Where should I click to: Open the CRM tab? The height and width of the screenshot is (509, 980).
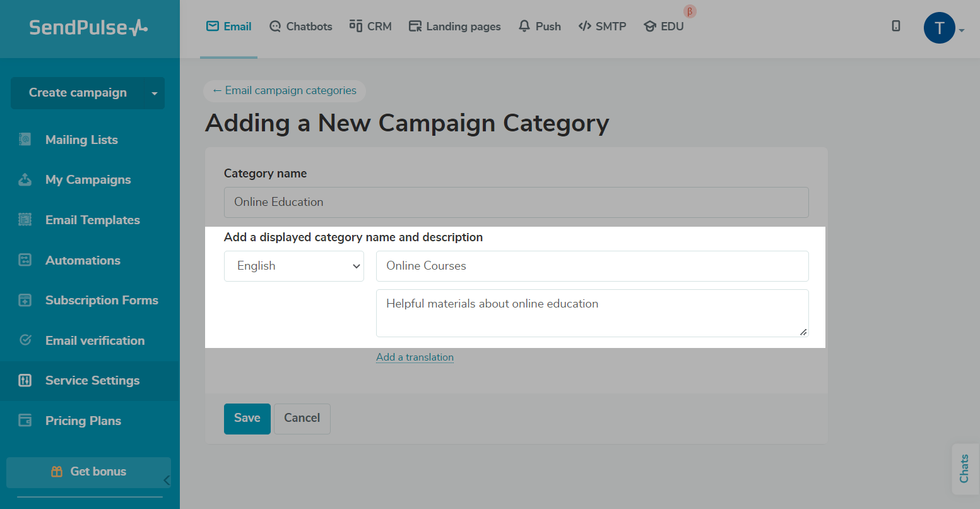tap(370, 27)
